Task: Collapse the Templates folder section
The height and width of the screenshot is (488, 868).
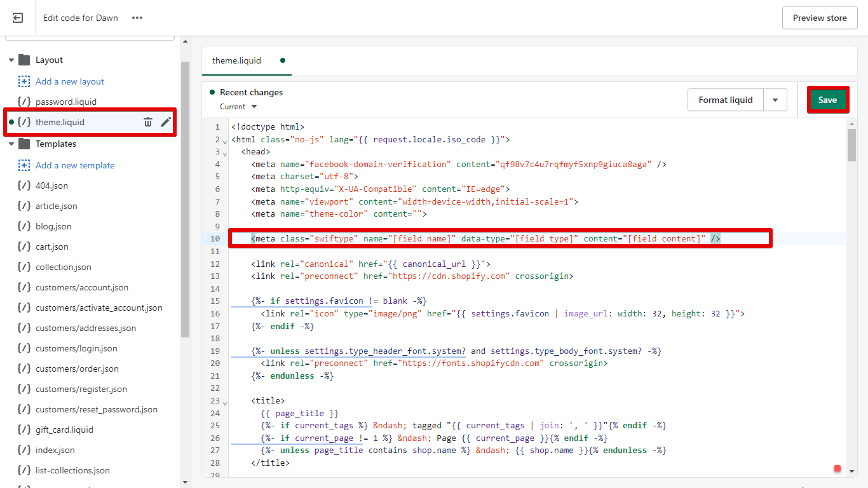Action: click(11, 144)
